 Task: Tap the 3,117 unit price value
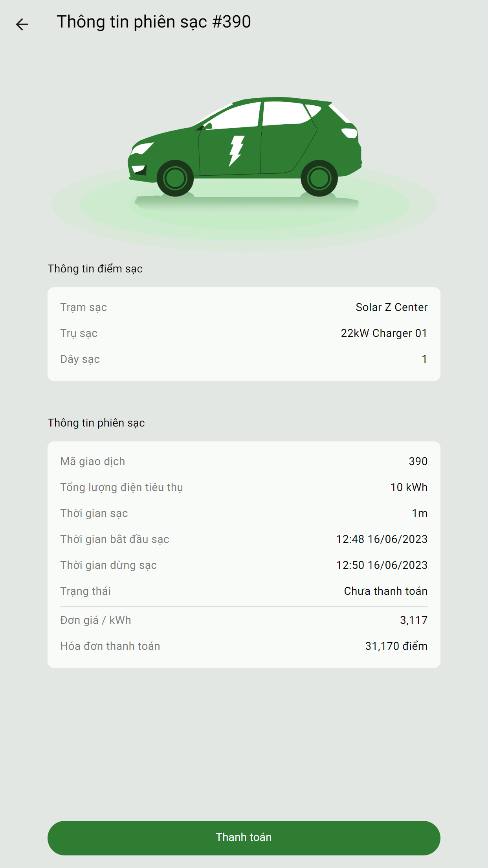click(x=414, y=620)
